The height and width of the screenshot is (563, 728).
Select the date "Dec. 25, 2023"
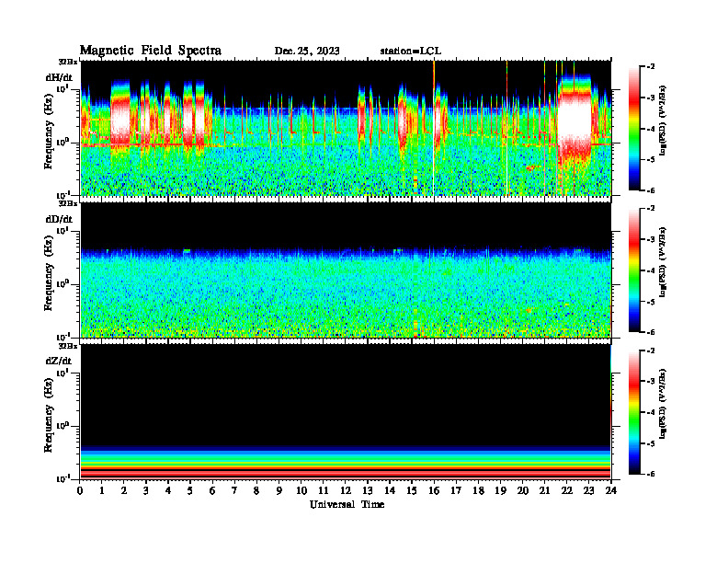[307, 52]
